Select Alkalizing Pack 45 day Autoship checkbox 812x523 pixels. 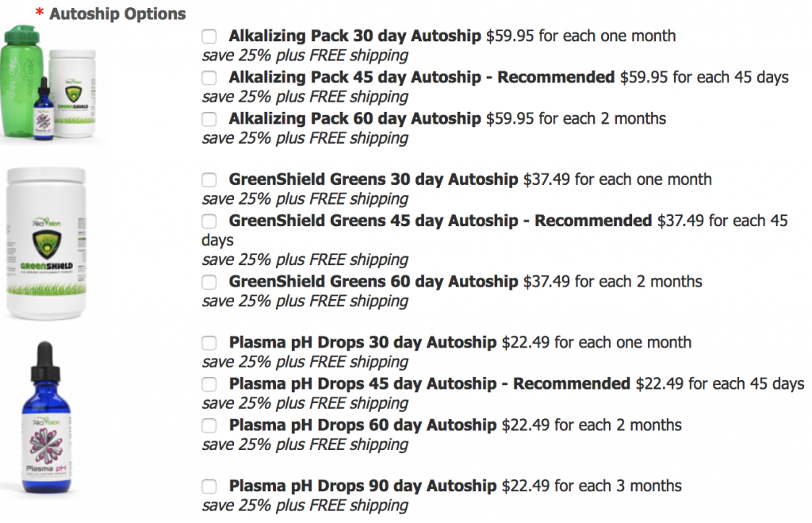pos(209,78)
